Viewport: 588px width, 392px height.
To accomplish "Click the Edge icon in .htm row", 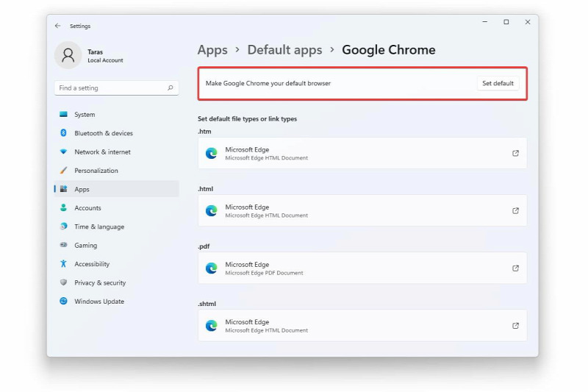I will (211, 153).
